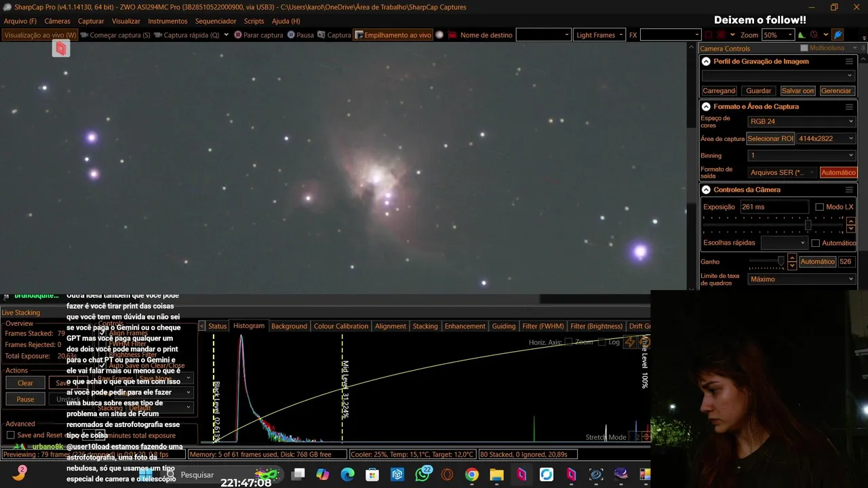This screenshot has width=868, height=488.
Task: Open the Instrumentos menu
Action: click(167, 21)
